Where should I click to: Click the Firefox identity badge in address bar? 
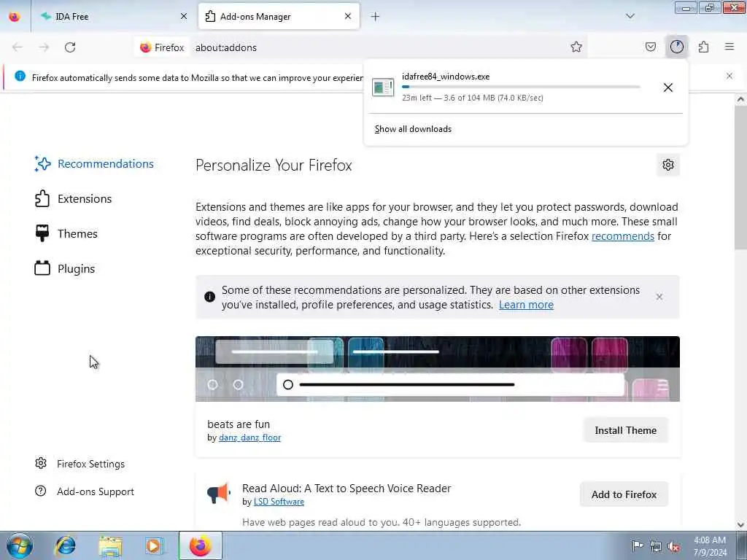click(x=162, y=47)
